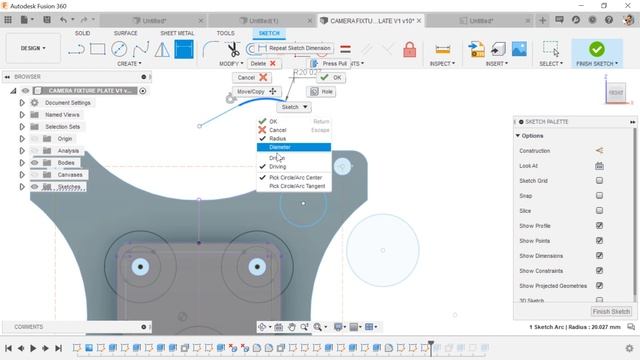Click the Measure ruler icon in Inspect
The width and height of the screenshot is (640, 360).
point(442,49)
